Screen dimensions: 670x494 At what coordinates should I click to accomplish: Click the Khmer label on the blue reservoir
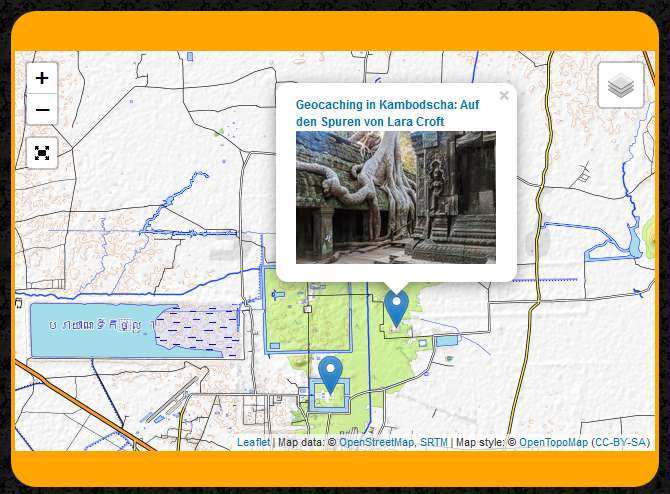tap(102, 326)
